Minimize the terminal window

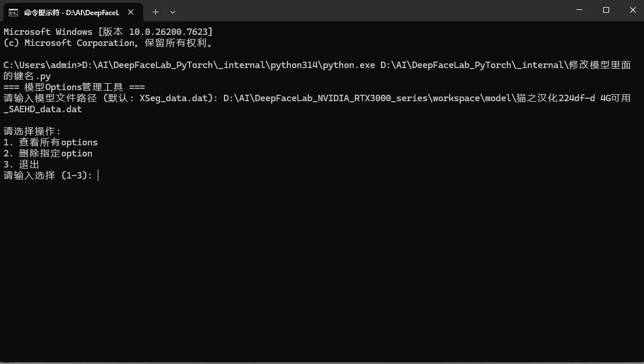pos(579,10)
